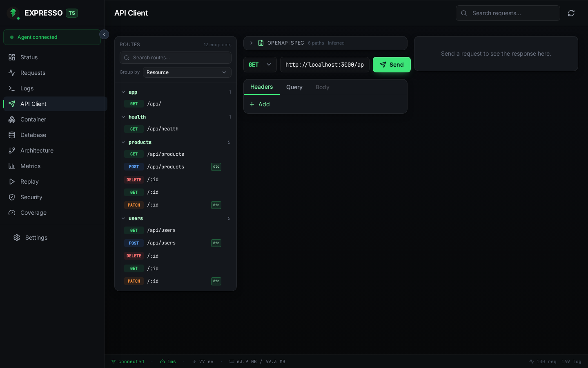
Task: Open the Group by Resource dropdown
Action: pos(187,72)
